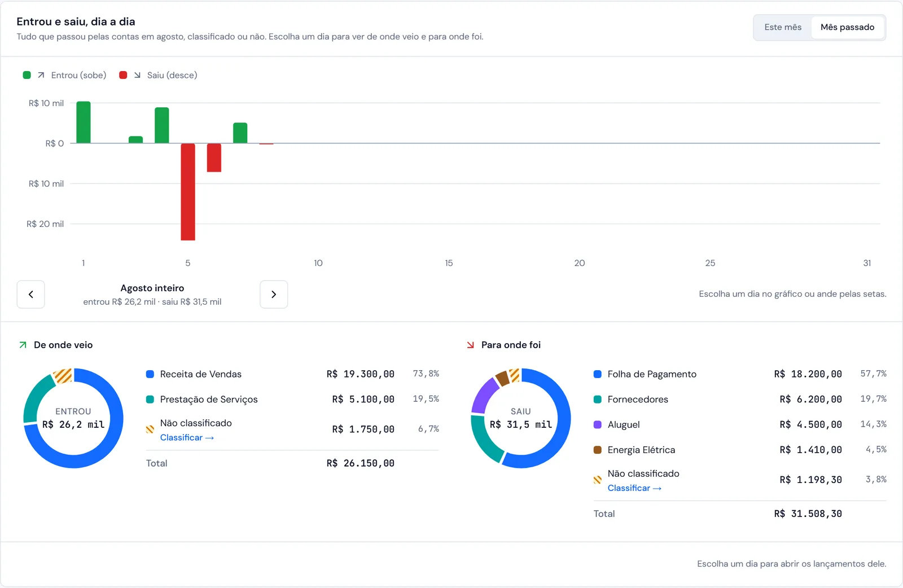Click the striped Não classificado income icon

coord(150,429)
